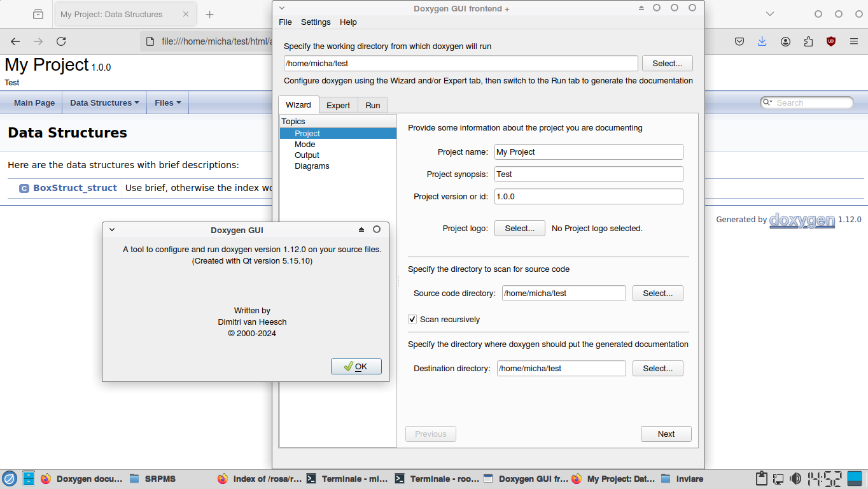Viewport: 868px width, 489px height.
Task: Select the Diagrams topic
Action: pos(312,166)
